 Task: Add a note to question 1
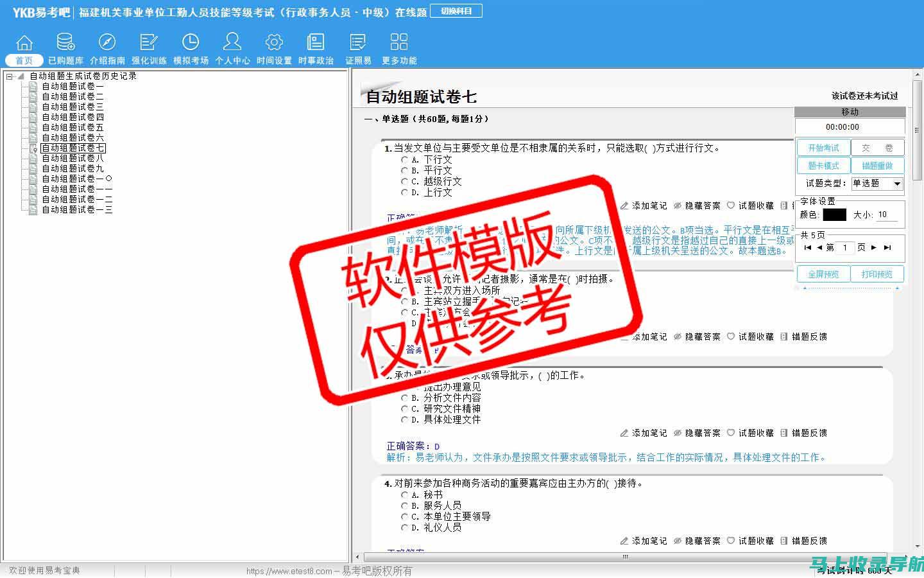coord(644,206)
